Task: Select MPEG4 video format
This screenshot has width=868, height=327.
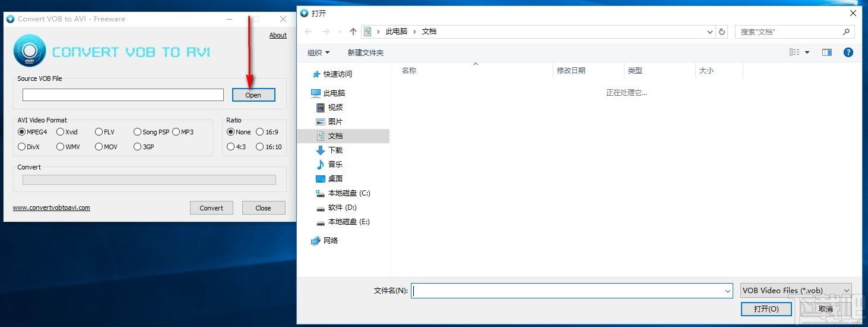Action: click(32, 132)
